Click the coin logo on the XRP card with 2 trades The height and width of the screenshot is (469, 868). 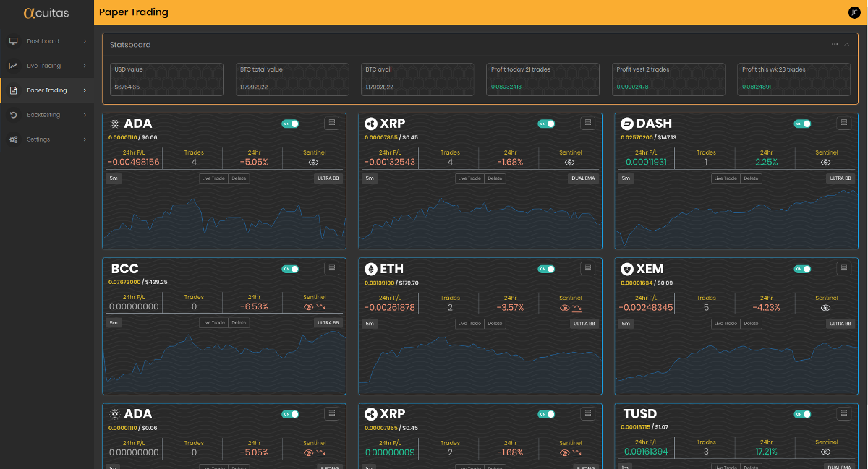point(371,414)
